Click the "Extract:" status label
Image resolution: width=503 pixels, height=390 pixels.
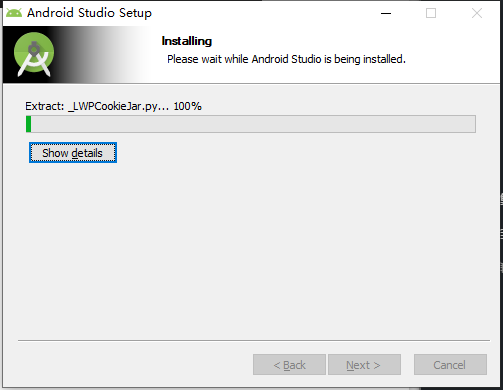(45, 106)
